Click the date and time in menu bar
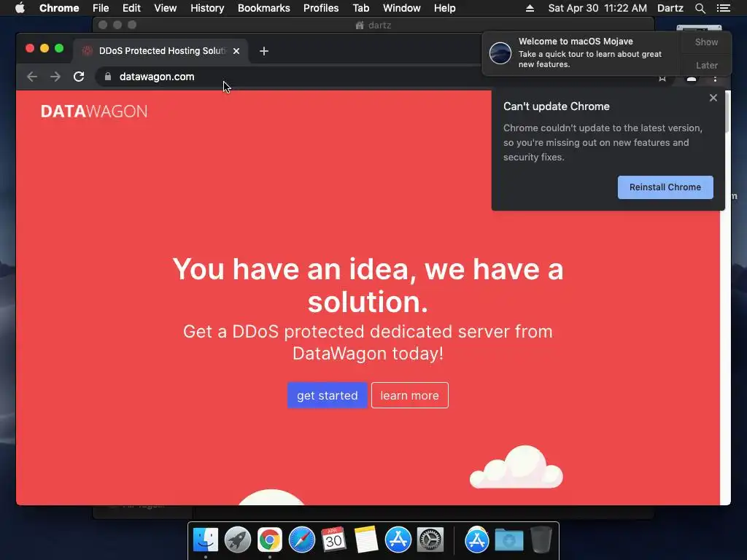Viewport: 747px width, 560px height. pos(597,8)
